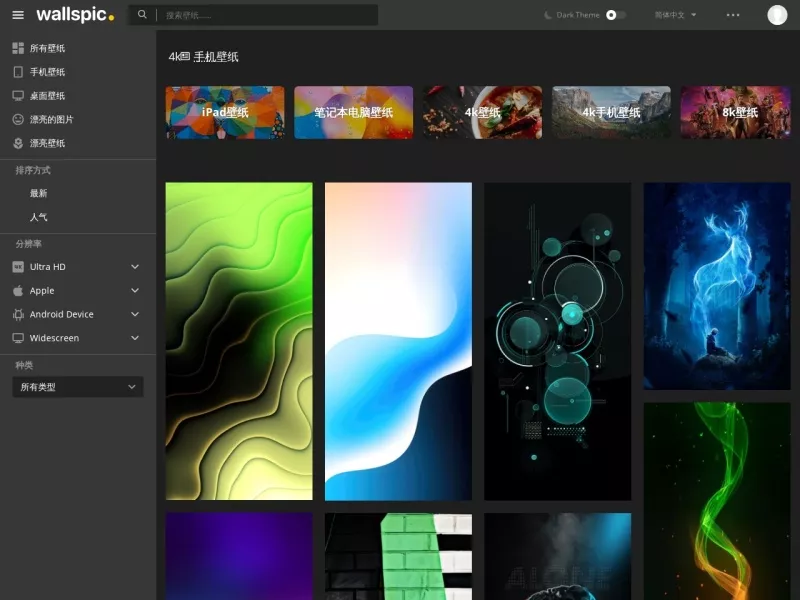
Task: Open the 笔记本电脑壁纸 category card
Action: point(354,112)
